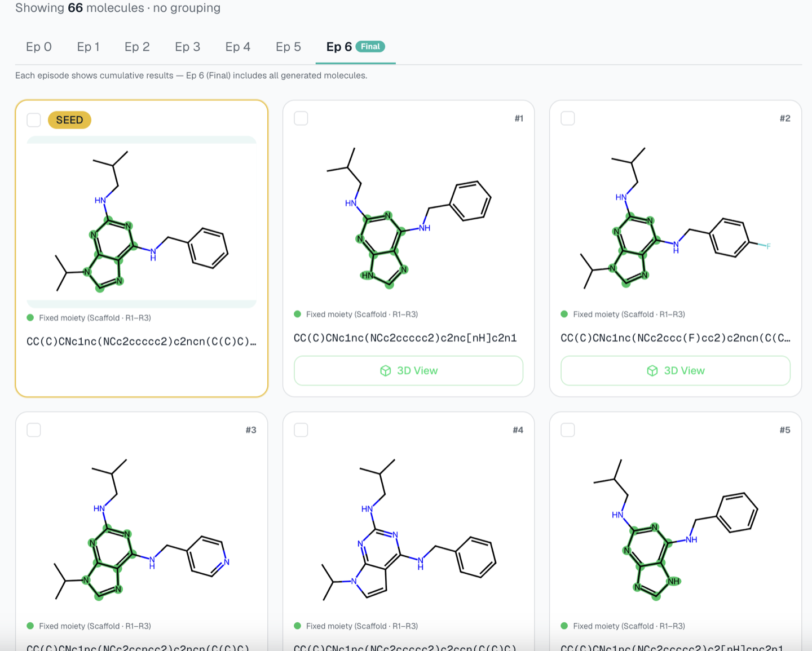Open the Ep 3 episode tab
This screenshot has width=812, height=651.
(x=188, y=47)
